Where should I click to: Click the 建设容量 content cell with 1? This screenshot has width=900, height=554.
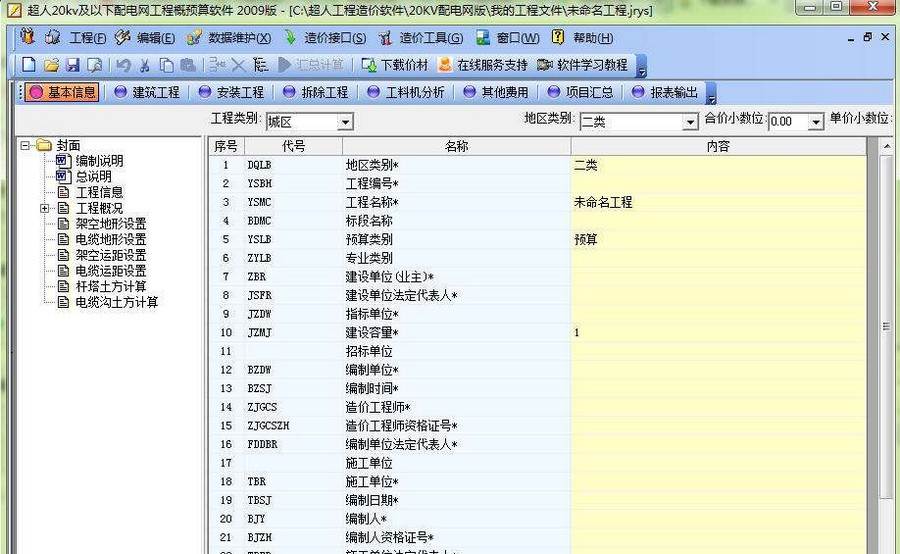coord(719,332)
